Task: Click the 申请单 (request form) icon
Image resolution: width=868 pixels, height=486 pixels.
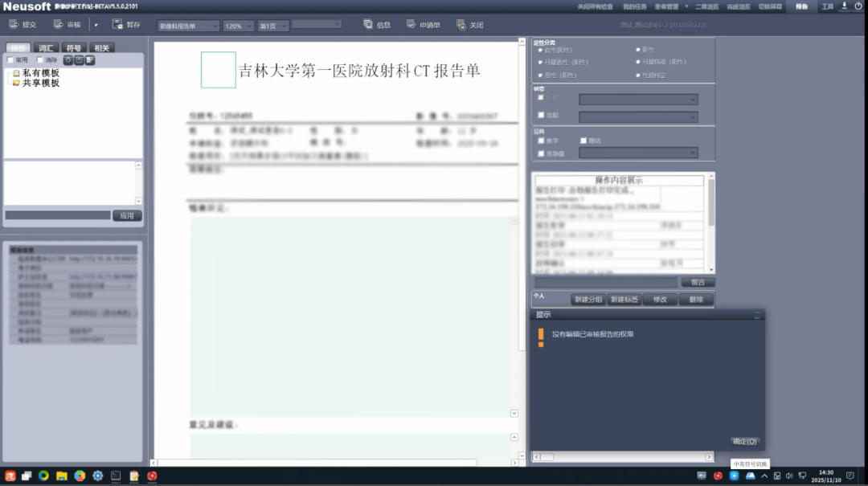Action: coord(420,24)
